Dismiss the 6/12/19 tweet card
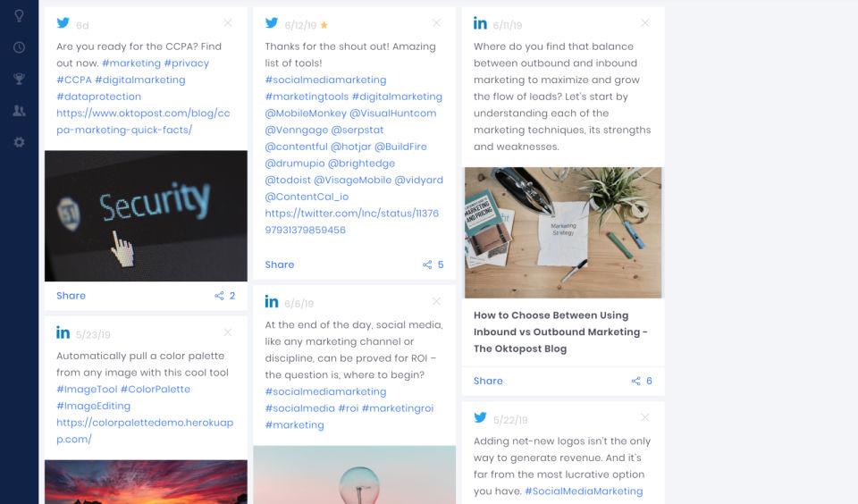Viewport: 858px width, 504px height. point(436,23)
